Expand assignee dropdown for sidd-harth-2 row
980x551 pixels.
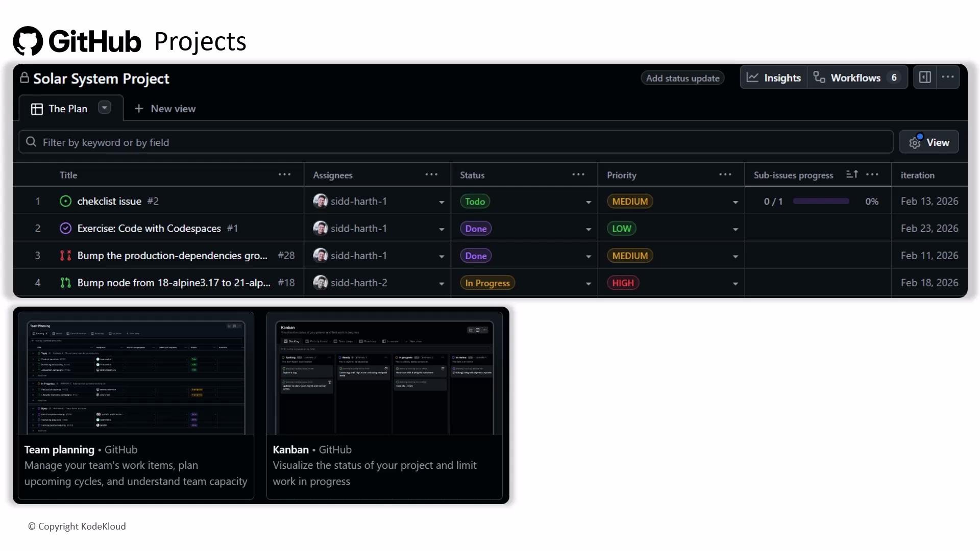pos(442,283)
